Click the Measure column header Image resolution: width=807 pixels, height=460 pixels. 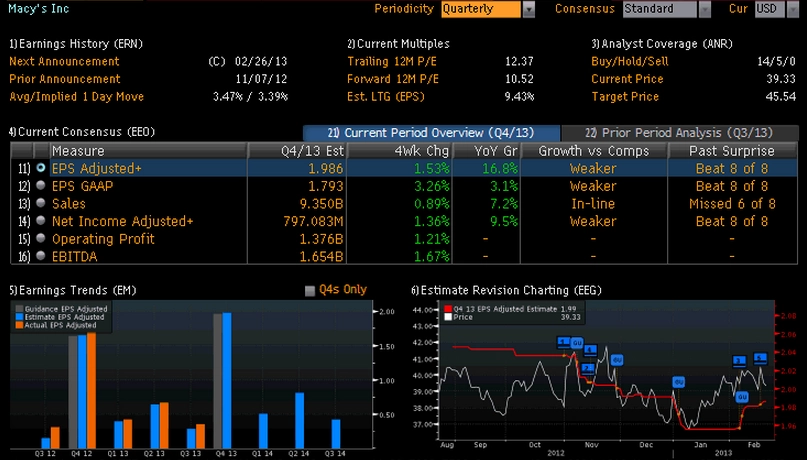click(148, 151)
